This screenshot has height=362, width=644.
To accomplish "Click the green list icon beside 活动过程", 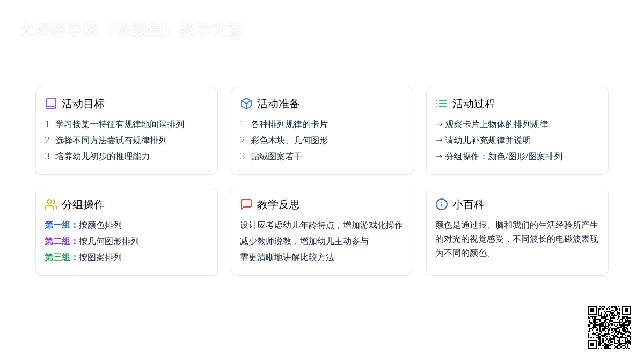I will pos(442,104).
